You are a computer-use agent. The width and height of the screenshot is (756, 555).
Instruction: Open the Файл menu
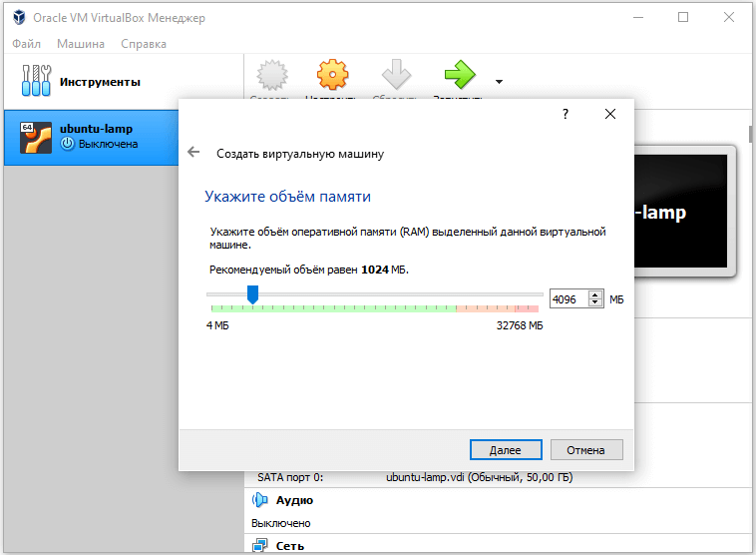(x=26, y=44)
